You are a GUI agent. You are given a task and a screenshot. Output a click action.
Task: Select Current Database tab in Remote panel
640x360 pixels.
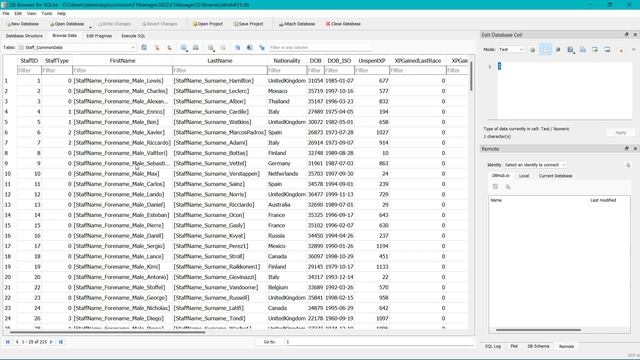[556, 176]
